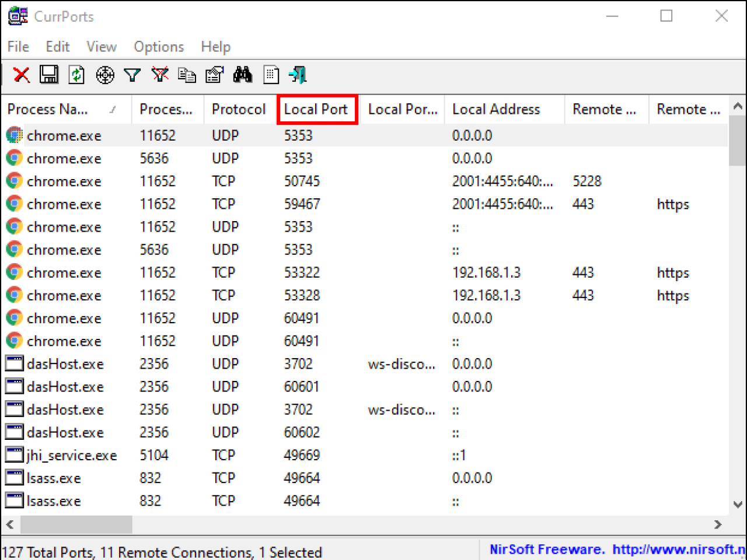Click the crosshair target icon in toolbar
Viewport: 747px width, 560px height.
105,75
